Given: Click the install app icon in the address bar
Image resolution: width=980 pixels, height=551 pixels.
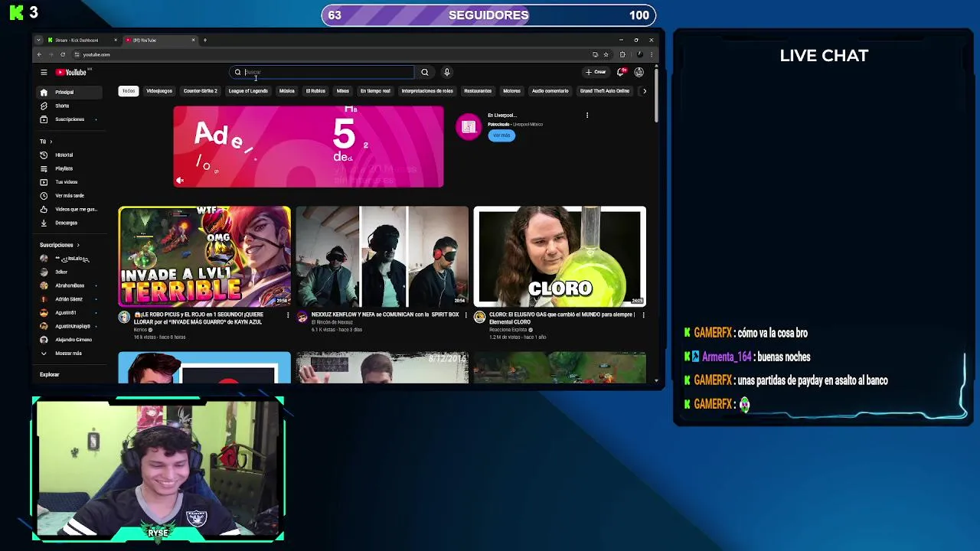Looking at the screenshot, I should [x=595, y=54].
